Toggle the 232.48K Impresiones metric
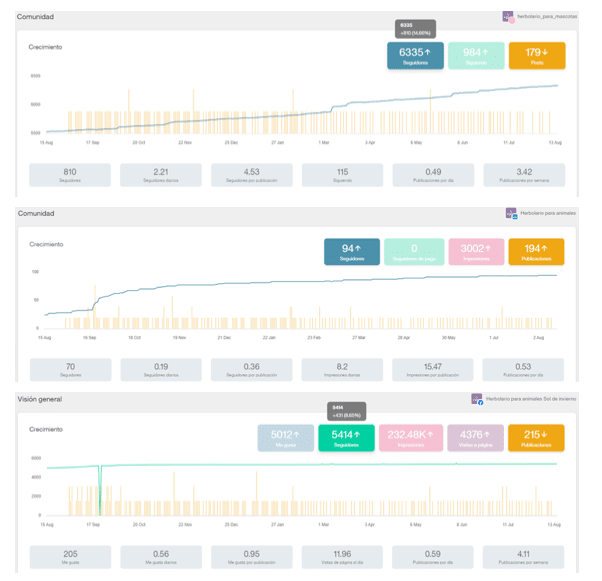 (412, 438)
